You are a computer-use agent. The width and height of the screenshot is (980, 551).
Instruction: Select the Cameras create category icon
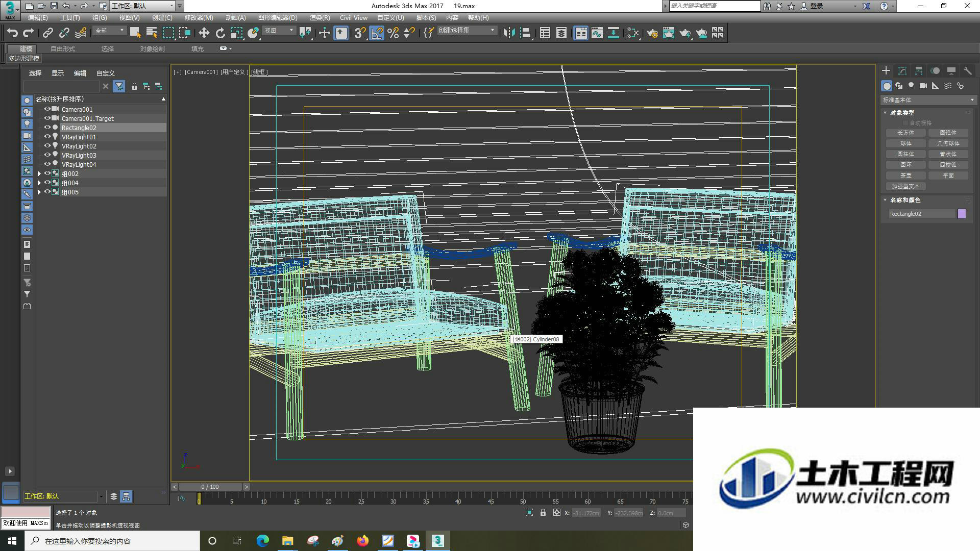pyautogui.click(x=923, y=86)
